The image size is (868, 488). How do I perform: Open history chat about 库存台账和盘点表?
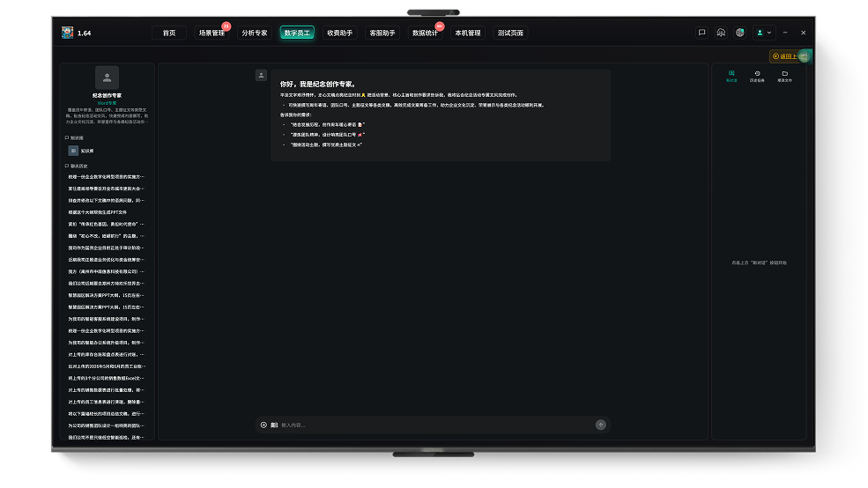point(106,355)
